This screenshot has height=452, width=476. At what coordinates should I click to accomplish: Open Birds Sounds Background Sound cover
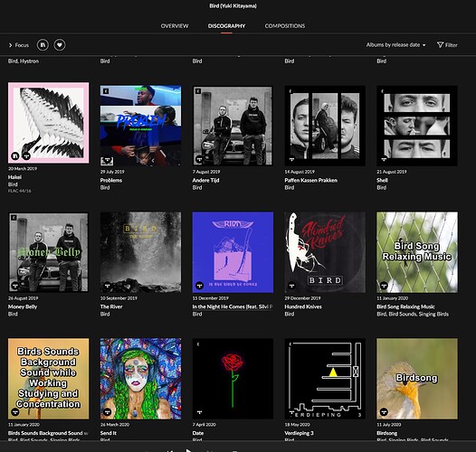(x=49, y=379)
